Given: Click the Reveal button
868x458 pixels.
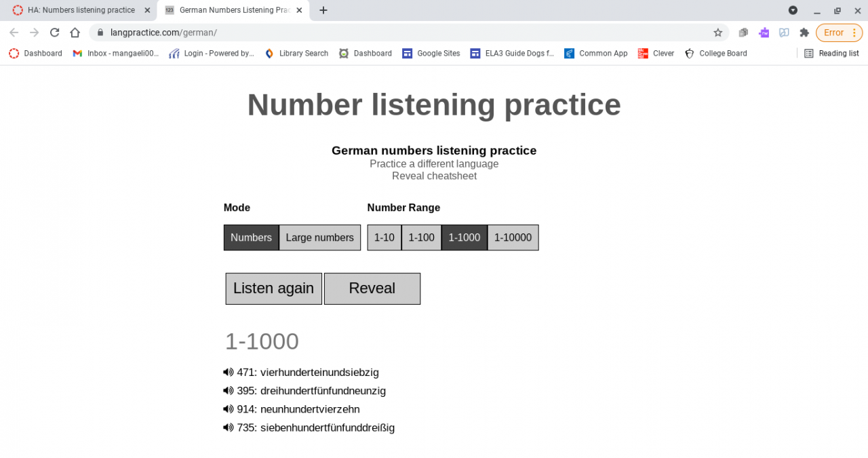Looking at the screenshot, I should (x=372, y=288).
